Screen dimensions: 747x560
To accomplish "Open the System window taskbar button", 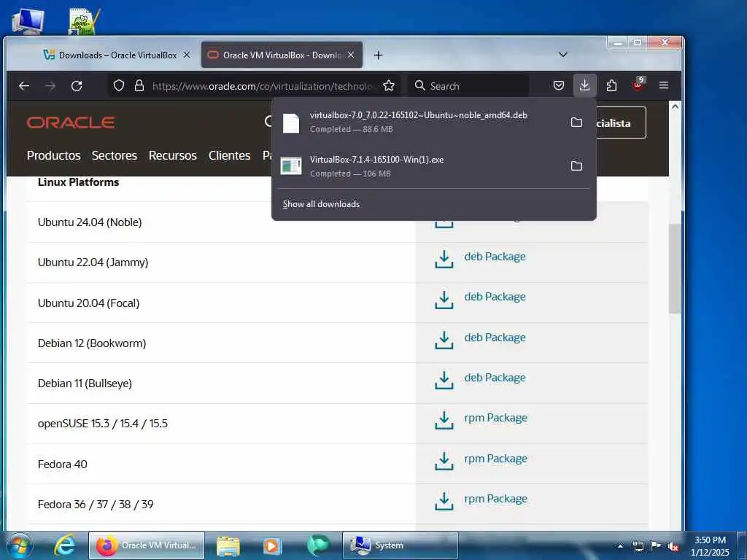I will [400, 545].
